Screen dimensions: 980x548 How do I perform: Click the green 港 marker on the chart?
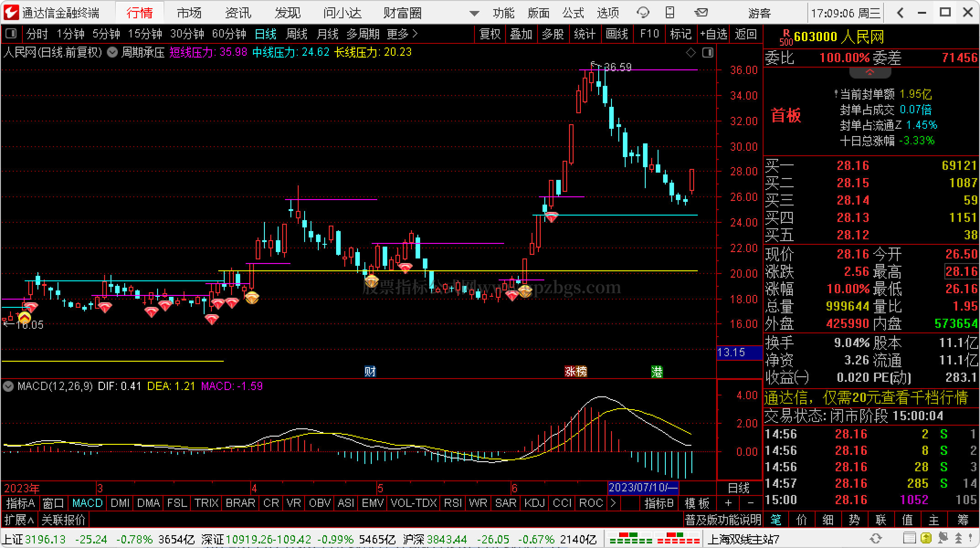tap(657, 371)
